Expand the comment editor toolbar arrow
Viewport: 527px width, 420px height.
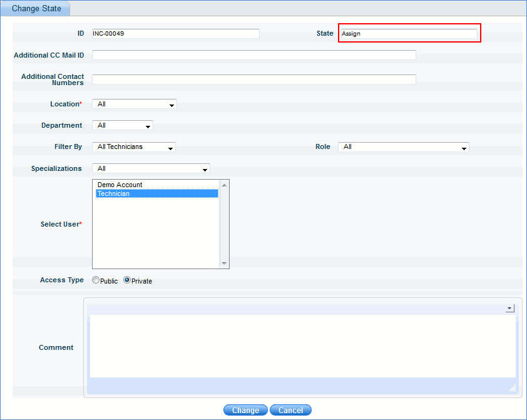[x=509, y=309]
